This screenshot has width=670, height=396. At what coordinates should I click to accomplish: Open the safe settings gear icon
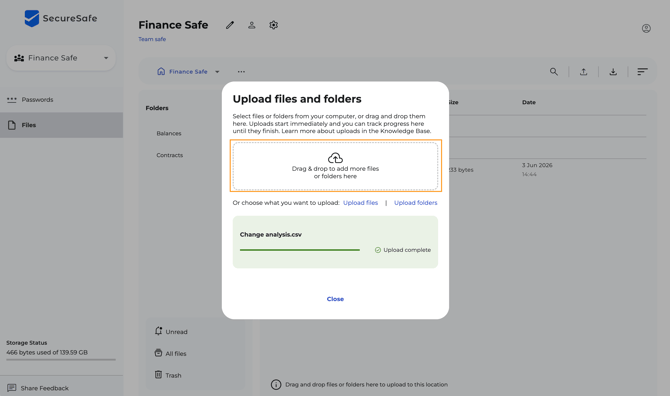pos(273,25)
